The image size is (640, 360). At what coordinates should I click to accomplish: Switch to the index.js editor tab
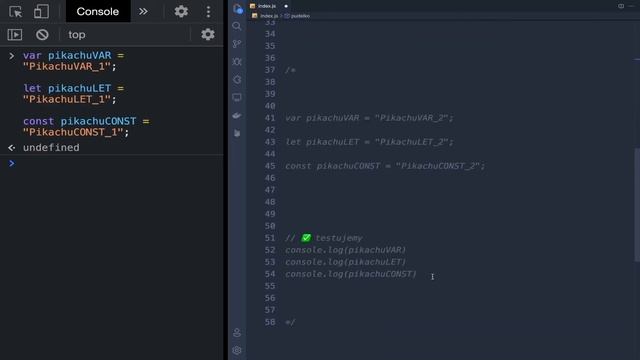(267, 6)
